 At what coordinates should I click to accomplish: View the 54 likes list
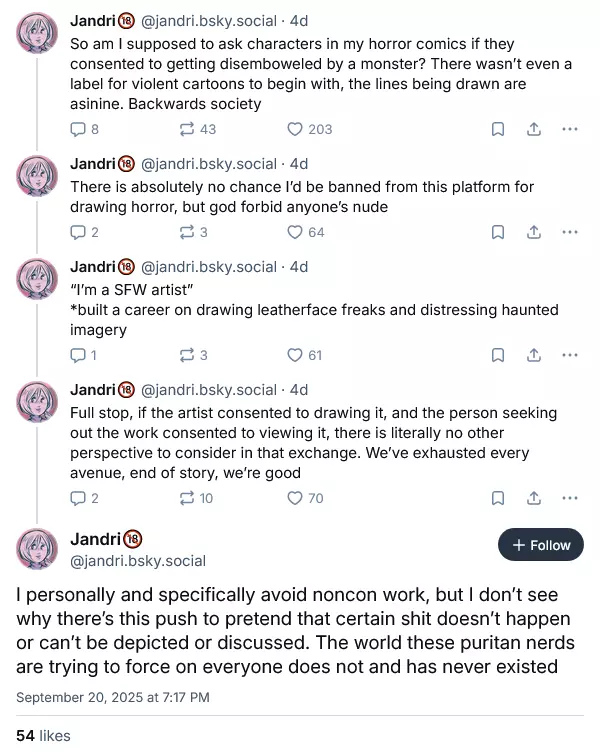[x=43, y=736]
